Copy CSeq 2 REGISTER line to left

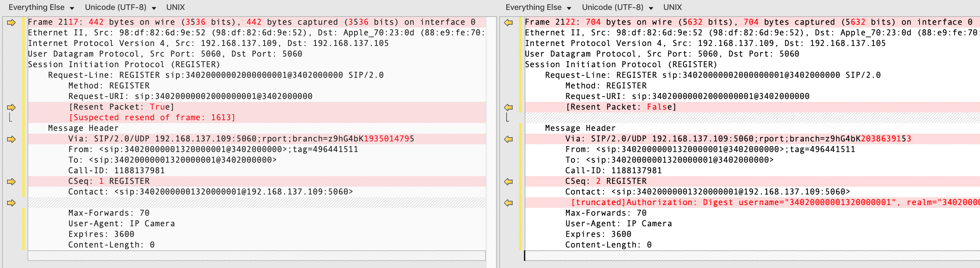(509, 182)
